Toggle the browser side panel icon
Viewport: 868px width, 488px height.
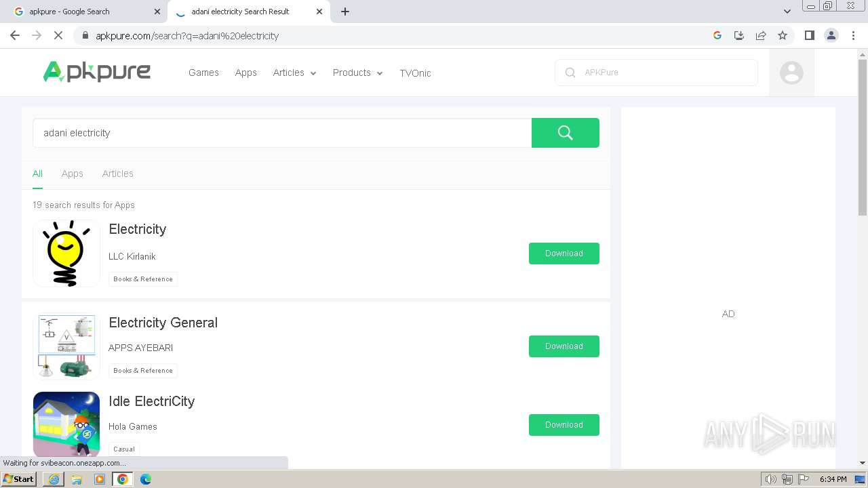pyautogui.click(x=809, y=35)
